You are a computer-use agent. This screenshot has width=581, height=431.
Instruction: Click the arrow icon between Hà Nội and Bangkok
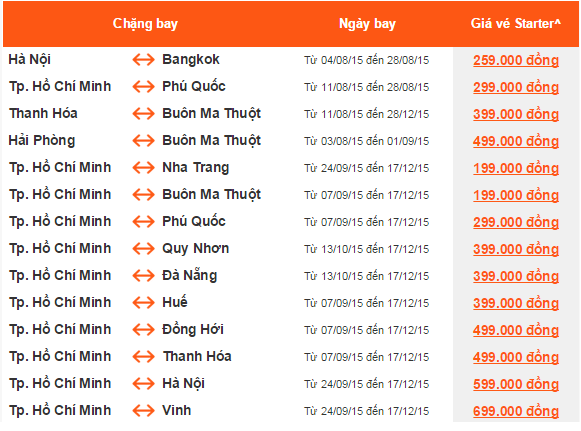point(143,60)
